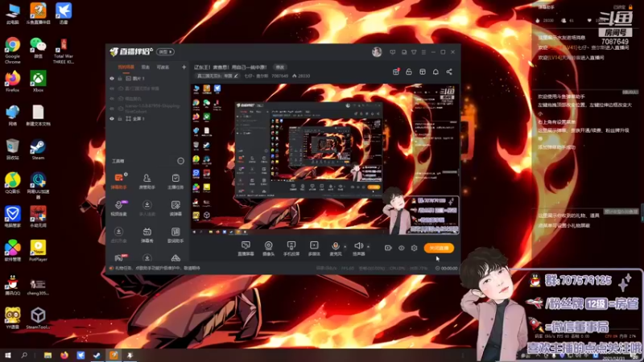Viewport: 644px width, 362px height.
Task: Toggle lock on 图片 1 source
Action: (120, 78)
